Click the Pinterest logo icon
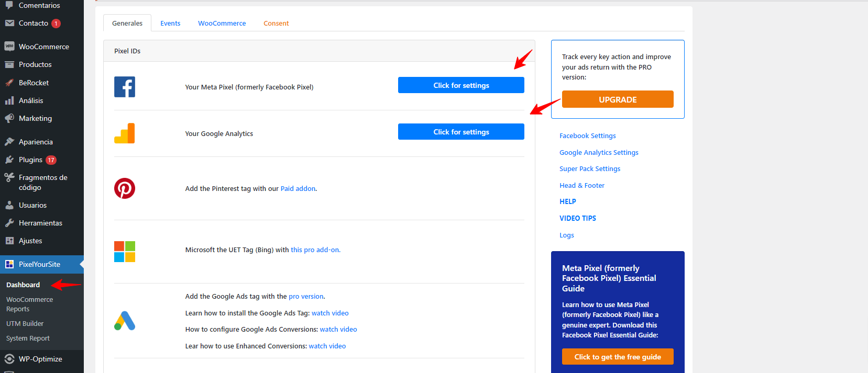The width and height of the screenshot is (868, 373). point(125,188)
